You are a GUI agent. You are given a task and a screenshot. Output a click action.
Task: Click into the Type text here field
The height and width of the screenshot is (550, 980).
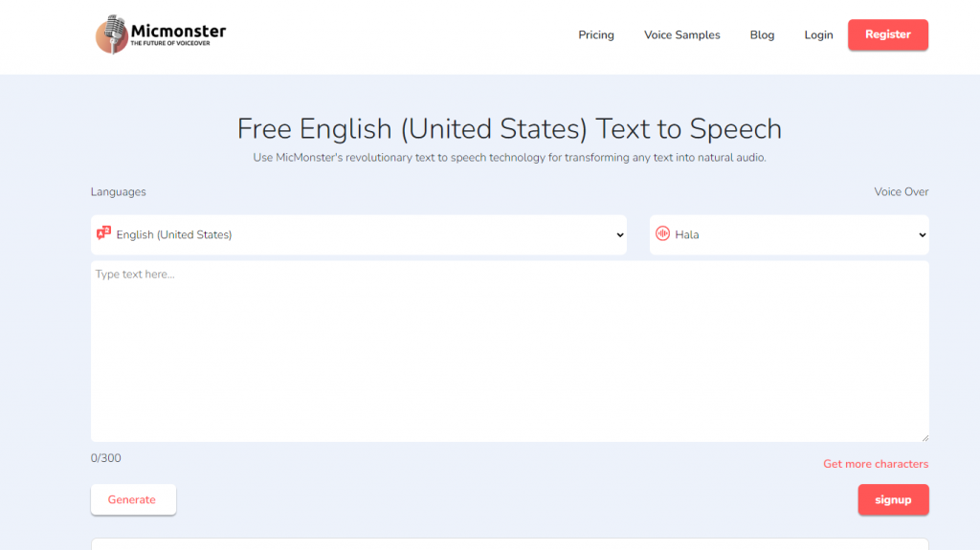(510, 351)
